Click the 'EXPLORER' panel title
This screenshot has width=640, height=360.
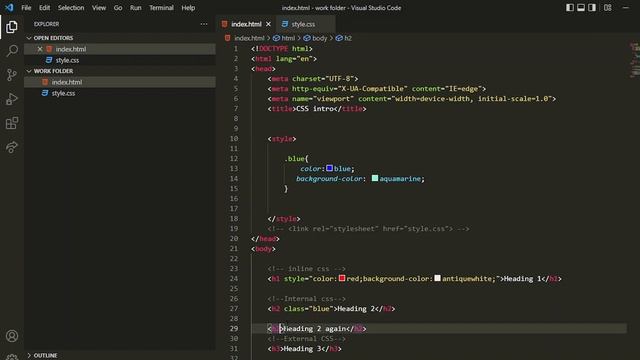coord(47,24)
